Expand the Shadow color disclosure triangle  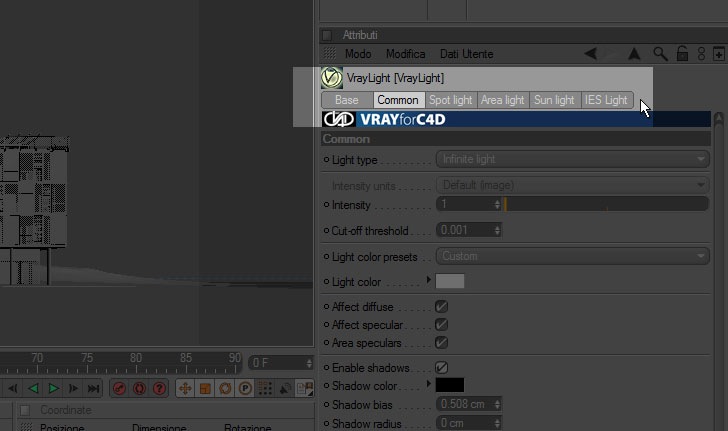click(x=429, y=384)
